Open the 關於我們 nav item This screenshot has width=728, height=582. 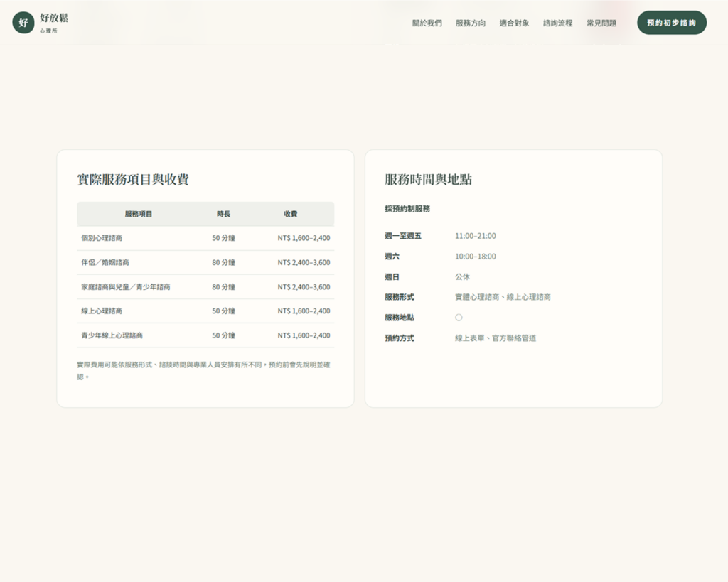(427, 23)
